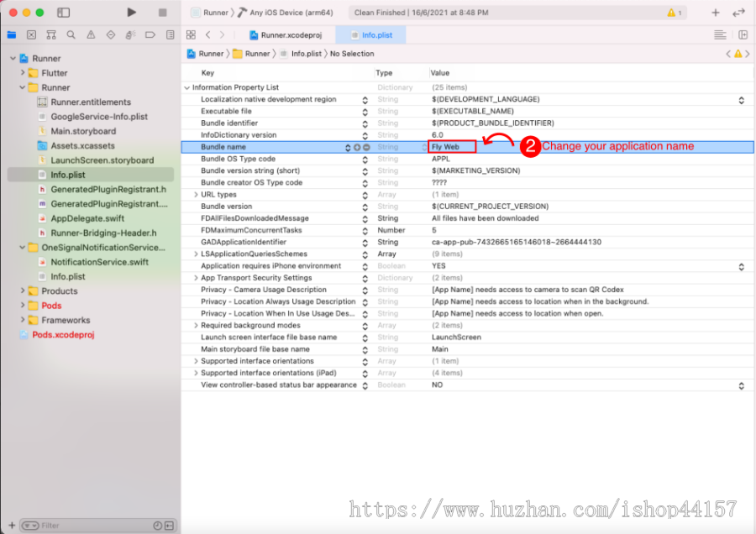The width and height of the screenshot is (756, 534).
Task: Open the Find navigator magnifier
Action: click(x=71, y=34)
